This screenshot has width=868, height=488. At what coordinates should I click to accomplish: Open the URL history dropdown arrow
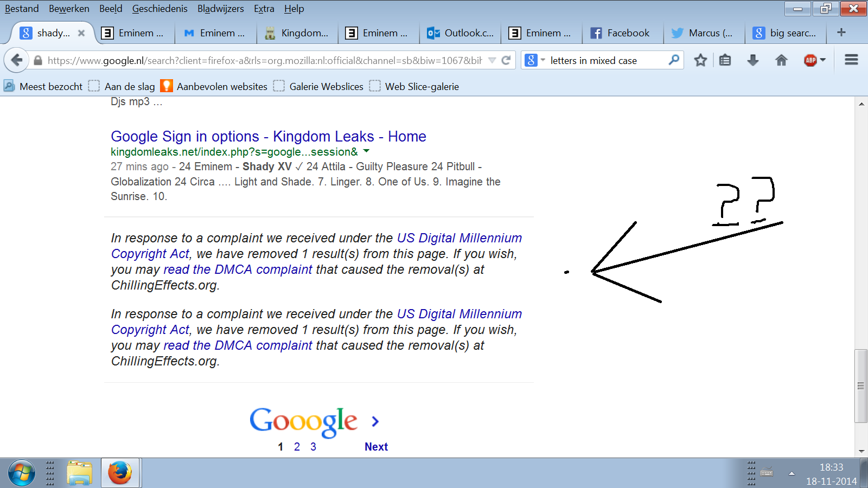(492, 60)
